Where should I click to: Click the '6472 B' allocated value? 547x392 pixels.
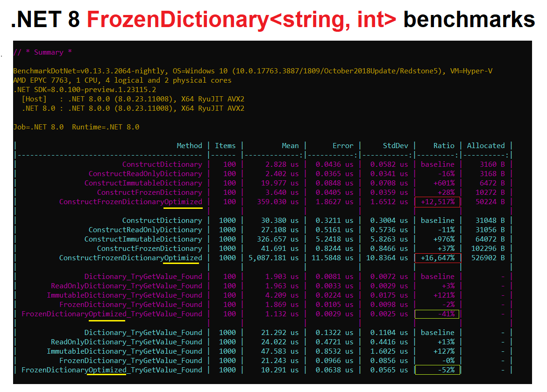492,183
